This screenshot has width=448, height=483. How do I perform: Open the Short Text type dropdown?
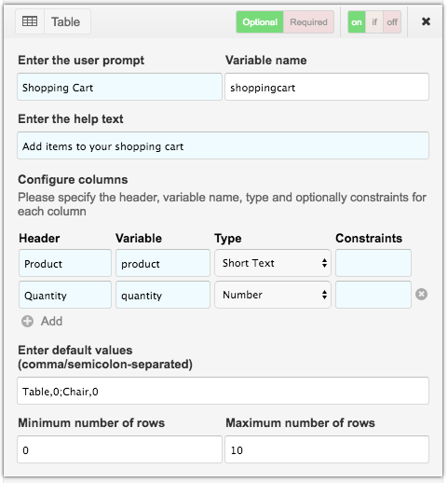[273, 263]
